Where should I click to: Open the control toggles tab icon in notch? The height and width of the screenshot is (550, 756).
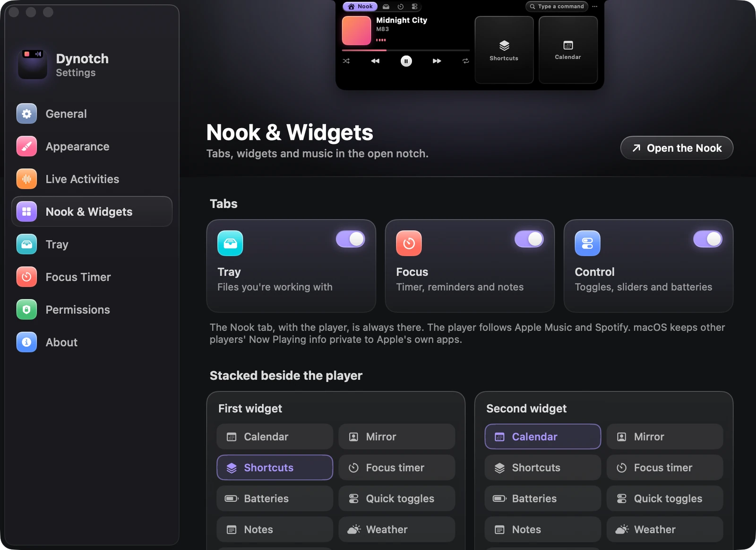pyautogui.click(x=414, y=7)
